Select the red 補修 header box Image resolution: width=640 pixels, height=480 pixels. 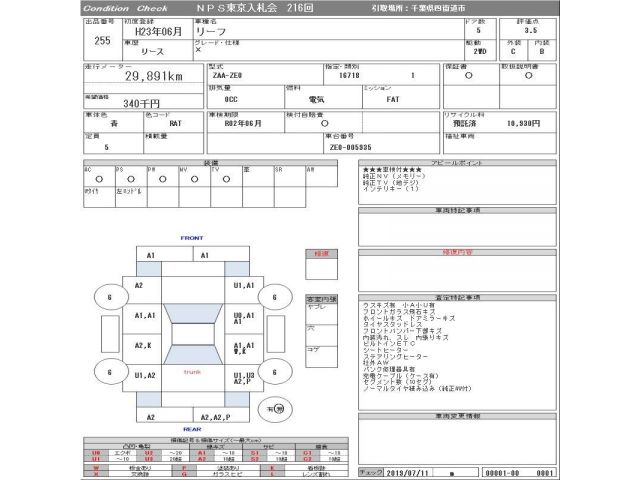pyautogui.click(x=321, y=255)
